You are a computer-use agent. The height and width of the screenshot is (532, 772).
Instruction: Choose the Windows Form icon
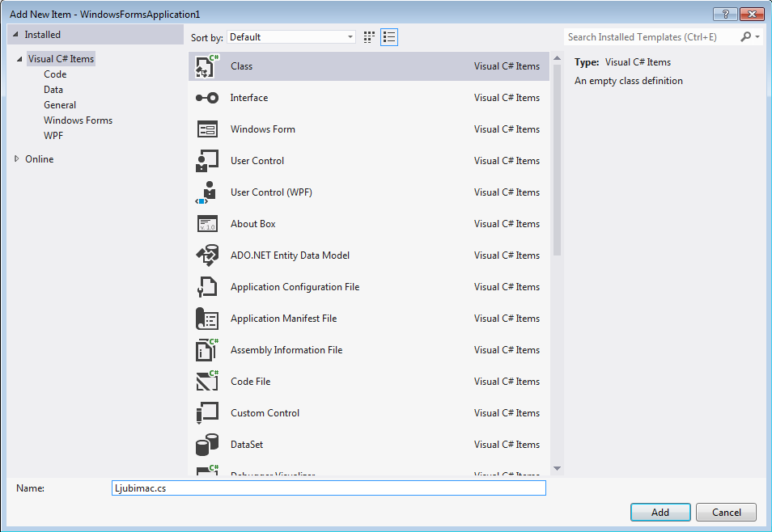207,129
